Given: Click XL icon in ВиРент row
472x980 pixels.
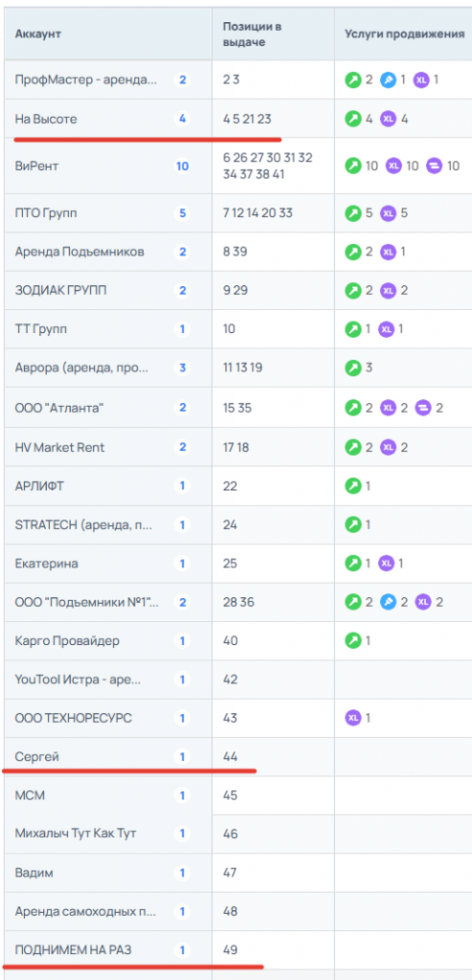Looking at the screenshot, I should click(393, 166).
